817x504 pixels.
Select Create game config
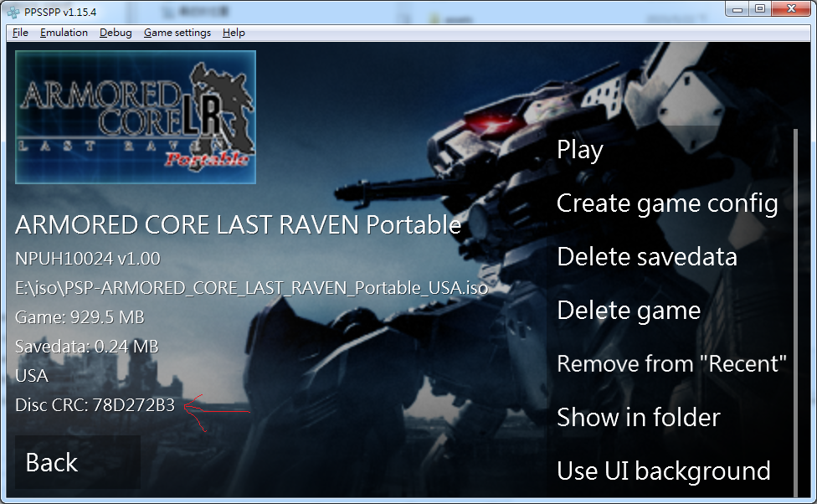coord(667,203)
